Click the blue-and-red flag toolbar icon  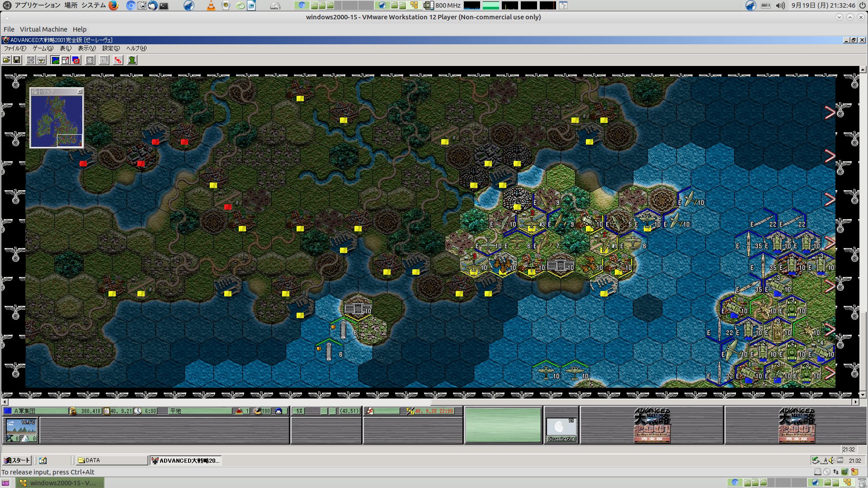pos(76,60)
